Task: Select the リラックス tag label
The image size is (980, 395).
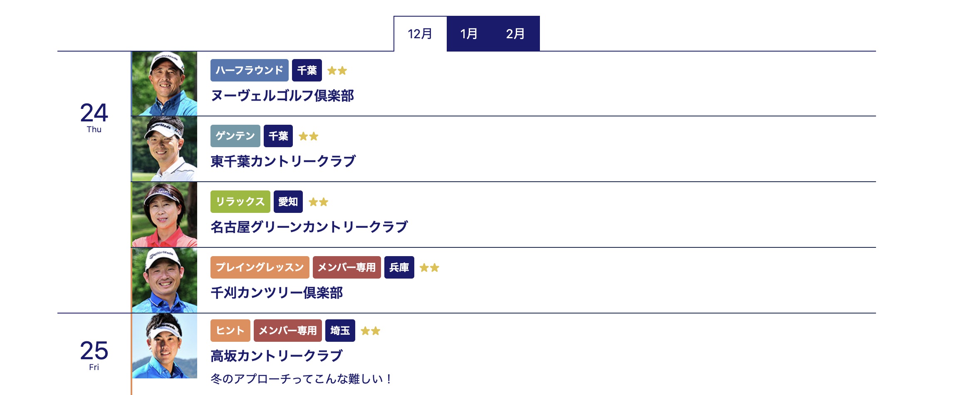Action: tap(240, 202)
